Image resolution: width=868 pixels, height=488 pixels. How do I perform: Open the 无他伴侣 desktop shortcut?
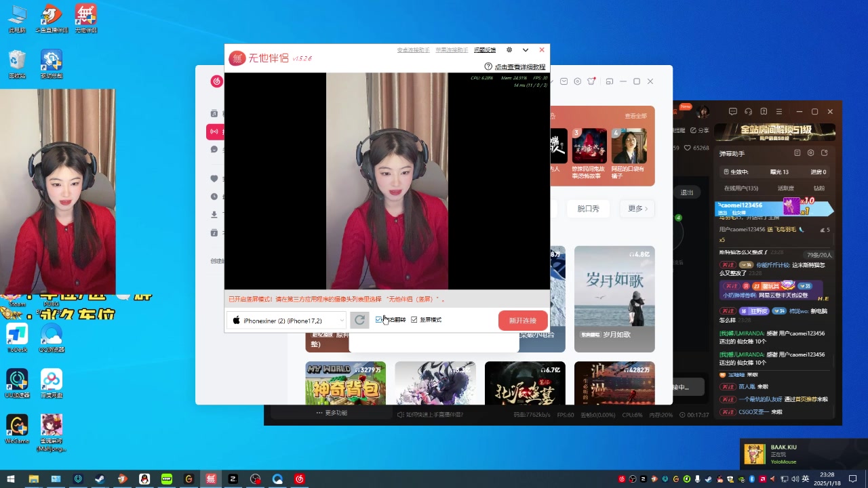click(85, 19)
